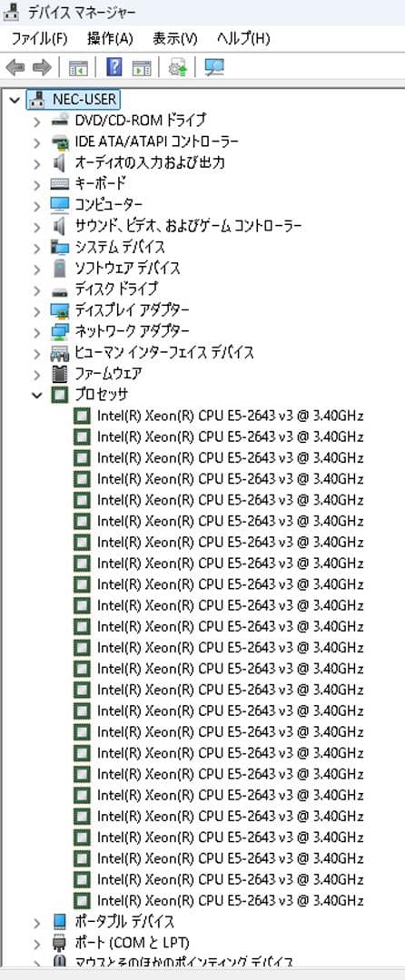Open the 操作(A) menu

coord(111,39)
